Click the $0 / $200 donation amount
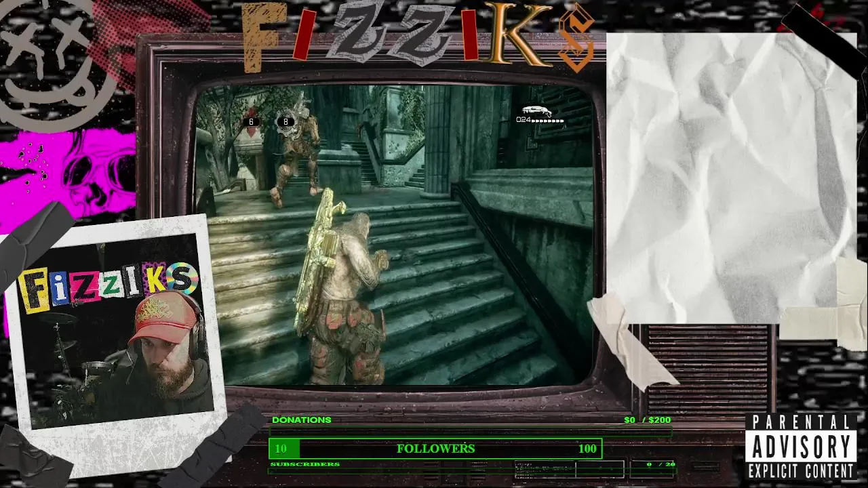The height and width of the screenshot is (488, 868). 648,420
